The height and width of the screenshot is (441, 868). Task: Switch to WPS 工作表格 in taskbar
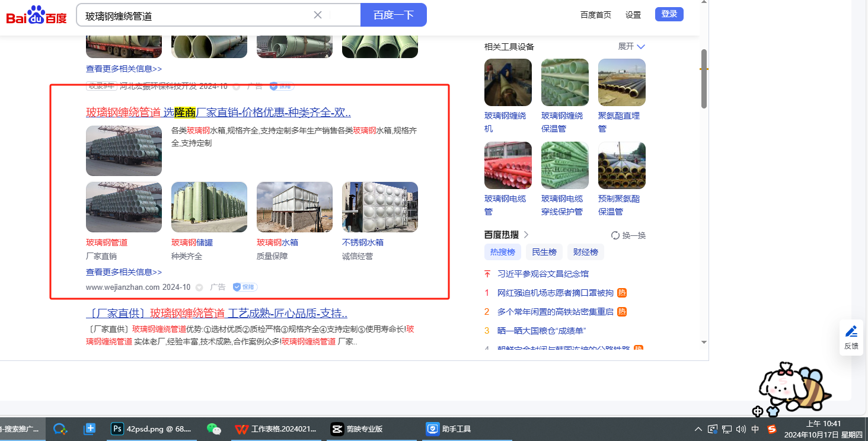tap(277, 429)
